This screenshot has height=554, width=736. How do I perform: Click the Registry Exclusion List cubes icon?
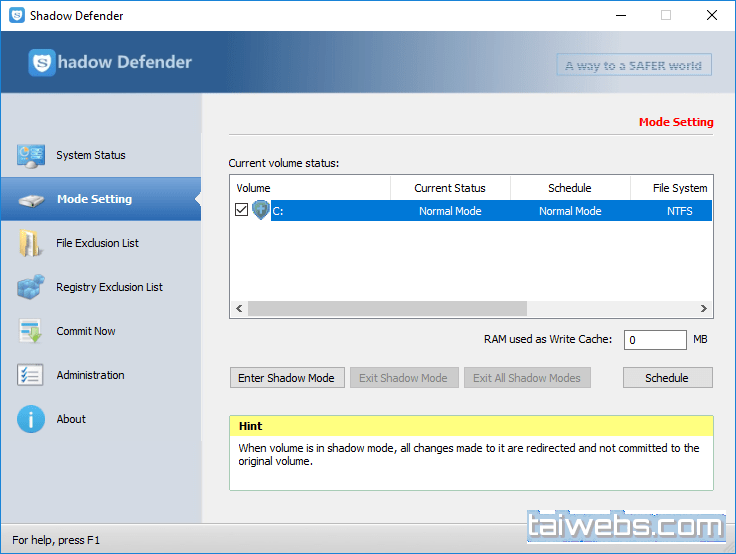(x=31, y=287)
